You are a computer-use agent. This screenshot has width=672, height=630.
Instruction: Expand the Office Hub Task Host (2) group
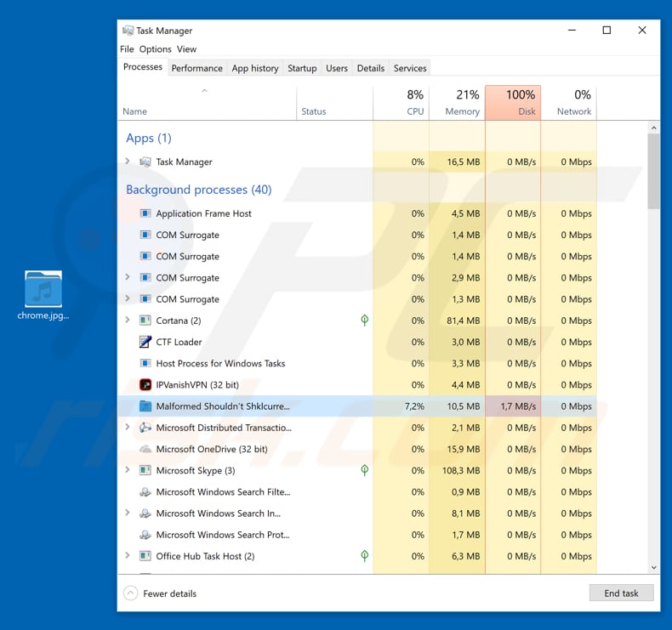click(x=128, y=555)
